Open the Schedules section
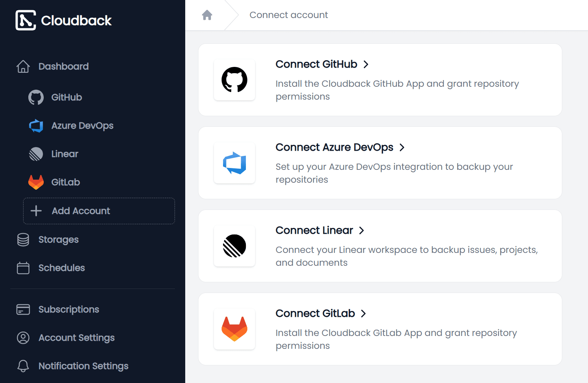 [x=62, y=268]
